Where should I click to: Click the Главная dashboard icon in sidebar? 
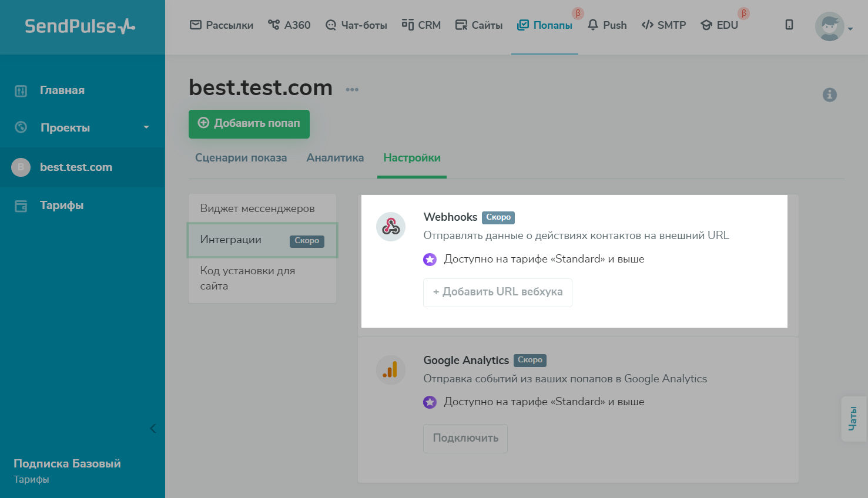click(21, 90)
